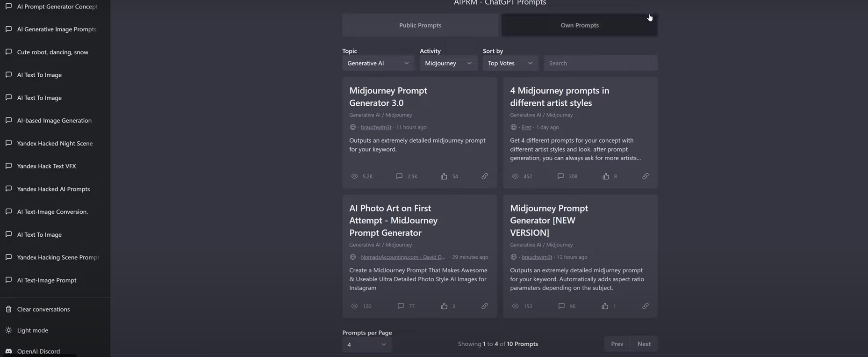Open the Topic dropdown showing Generative AI
The image size is (868, 357).
[378, 63]
